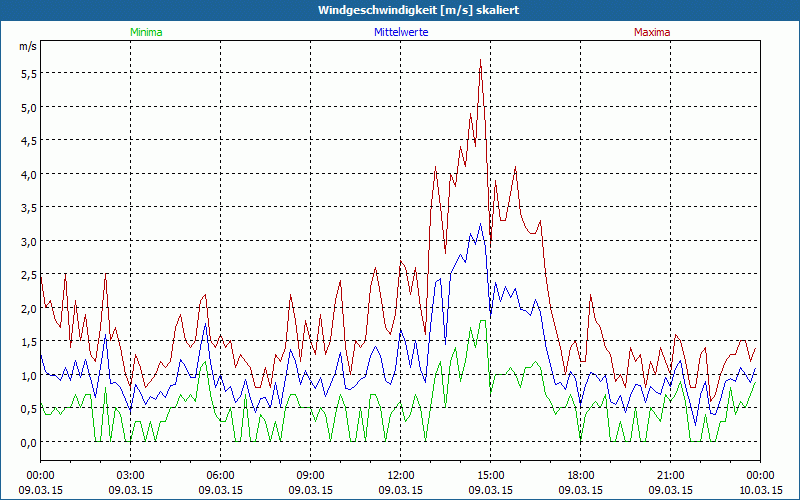Click the highest peak of the red Maxima curve
The width and height of the screenshot is (800, 500).
point(481,60)
